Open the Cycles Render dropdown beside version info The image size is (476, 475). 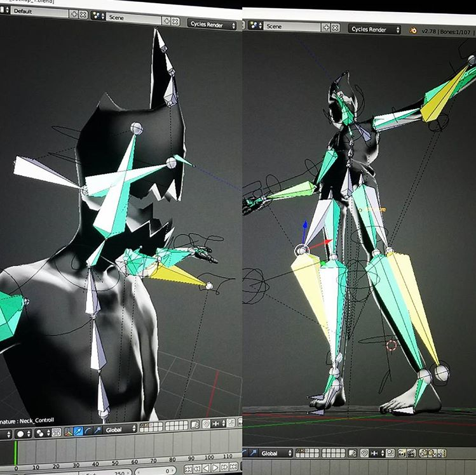tap(375, 29)
